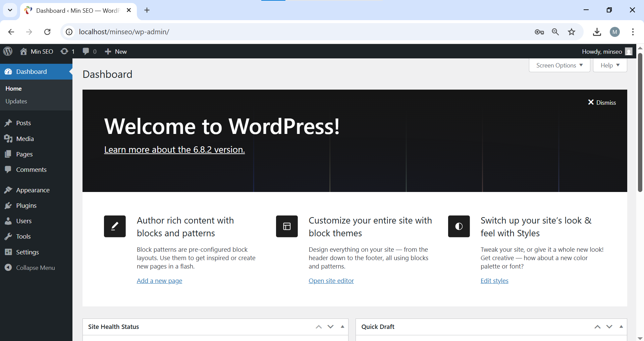
Task: Click the block themes layout icon
Action: [x=287, y=226]
